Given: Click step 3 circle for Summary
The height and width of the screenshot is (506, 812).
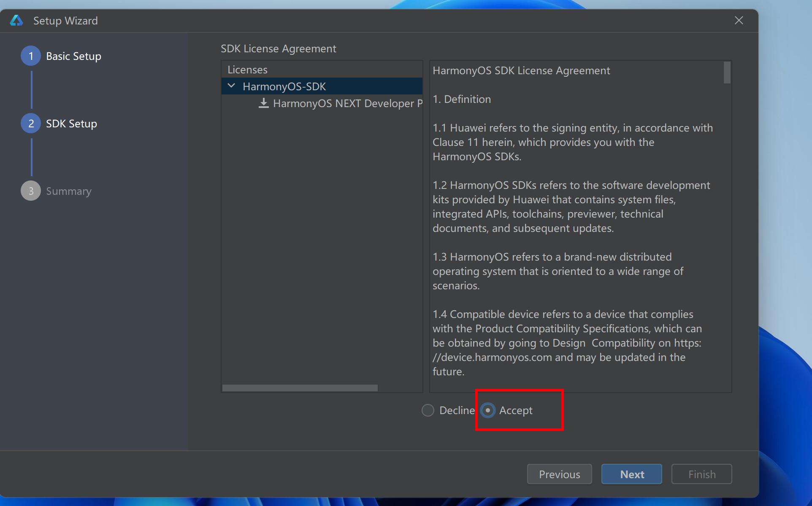Looking at the screenshot, I should coord(31,191).
